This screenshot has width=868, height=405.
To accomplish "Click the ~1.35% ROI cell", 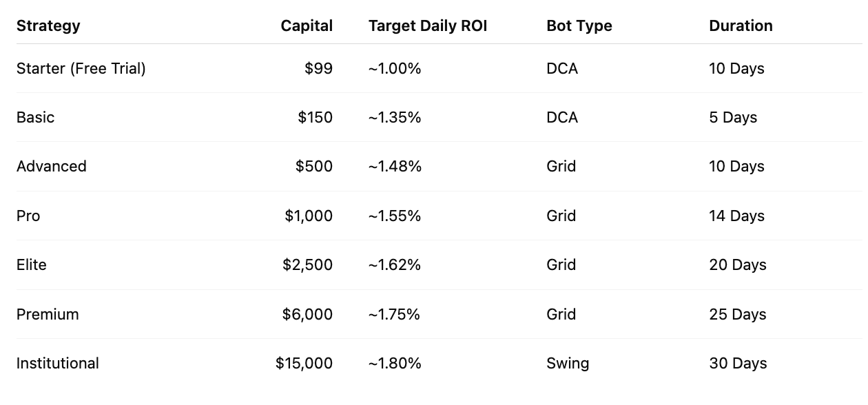I will (x=395, y=118).
